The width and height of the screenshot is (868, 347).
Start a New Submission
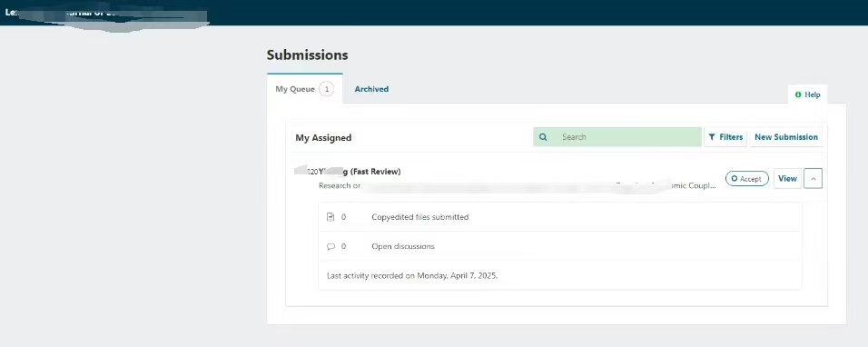point(786,137)
